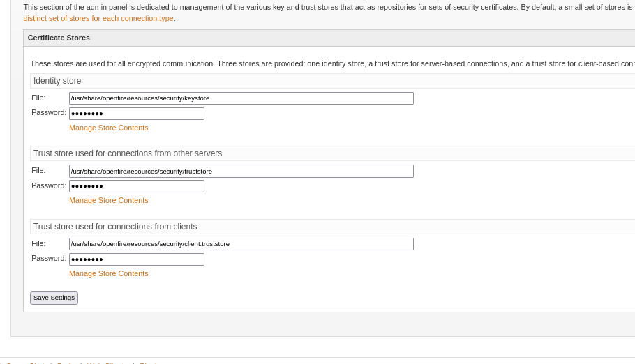Follow the 'distinct set of stores for each connection type' link

pos(98,19)
